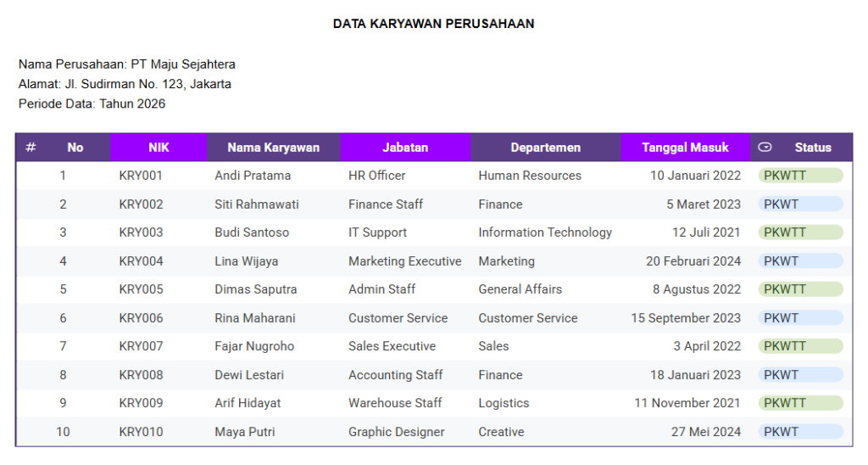Select the No column header
Screen dimensions: 868x465
point(75,148)
